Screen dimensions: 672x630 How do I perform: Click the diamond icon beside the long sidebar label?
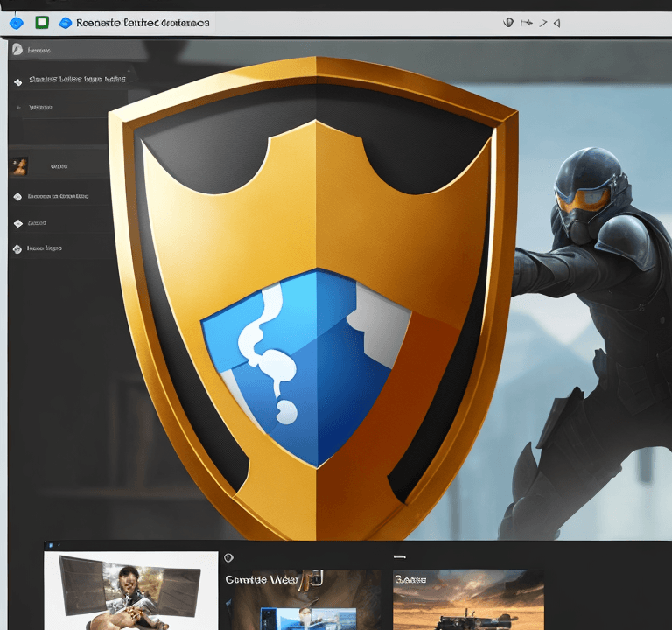17,197
